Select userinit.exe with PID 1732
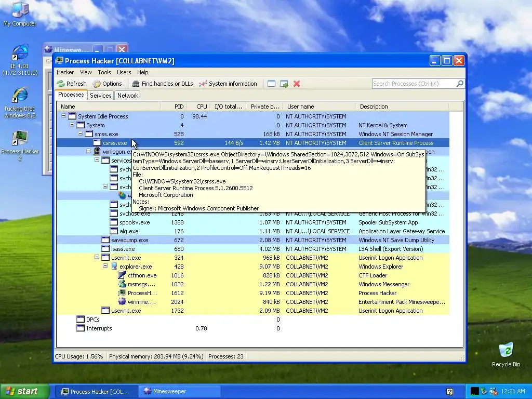Image resolution: width=532 pixels, height=399 pixels. [x=253, y=311]
